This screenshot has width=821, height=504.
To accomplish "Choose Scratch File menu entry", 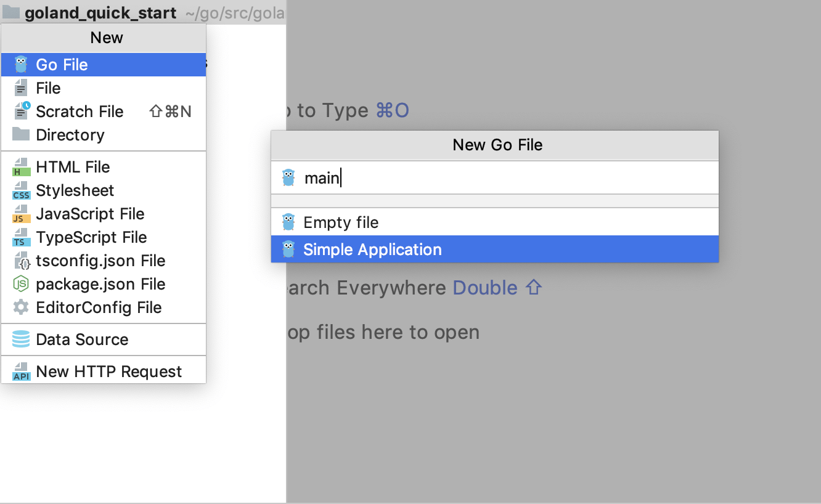I will click(104, 111).
